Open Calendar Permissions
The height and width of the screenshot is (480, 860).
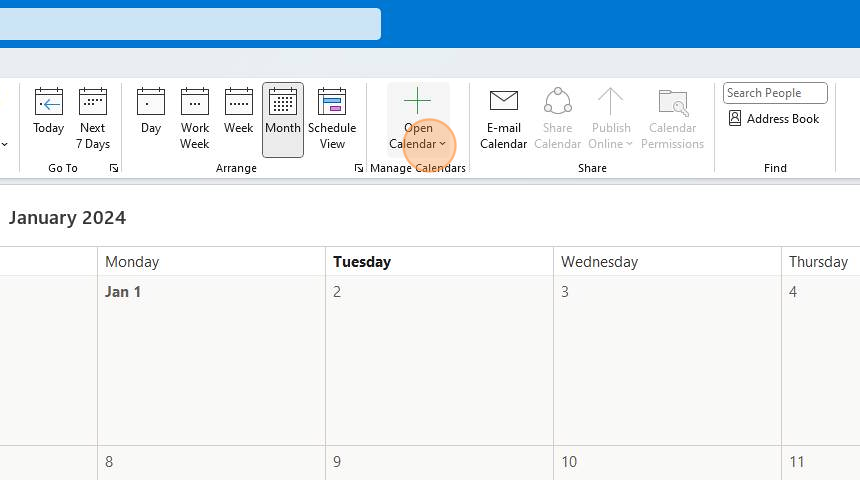coord(672,119)
